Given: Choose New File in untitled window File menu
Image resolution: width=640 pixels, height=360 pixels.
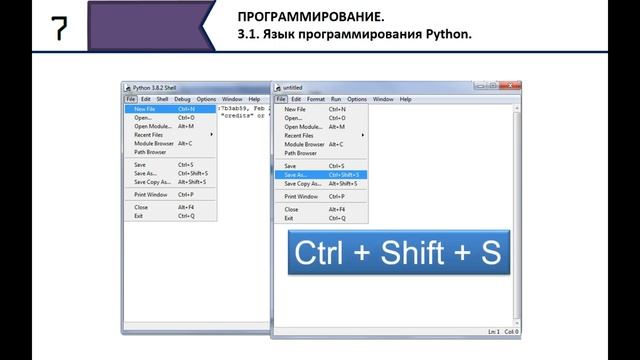Looking at the screenshot, I should tap(321, 109).
